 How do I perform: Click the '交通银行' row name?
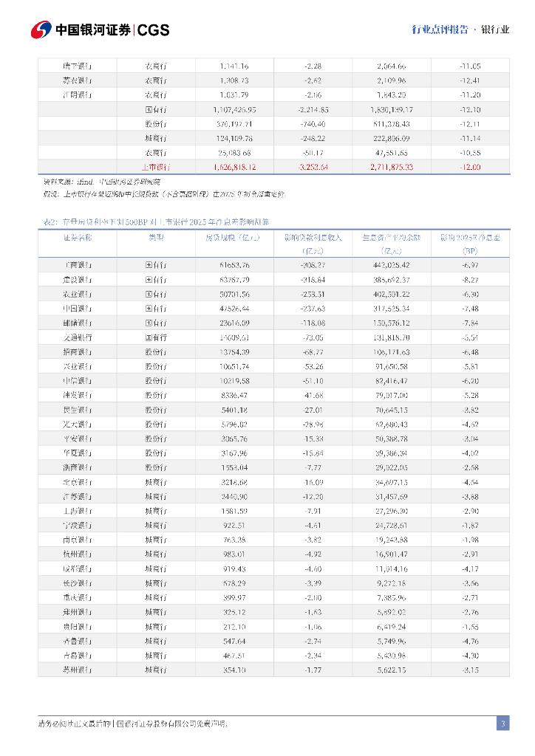[x=77, y=337]
